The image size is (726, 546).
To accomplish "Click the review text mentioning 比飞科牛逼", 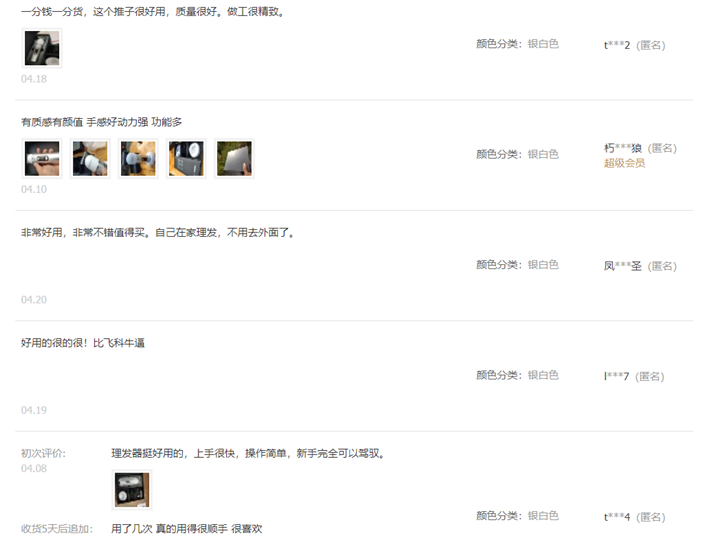I will pos(83,343).
